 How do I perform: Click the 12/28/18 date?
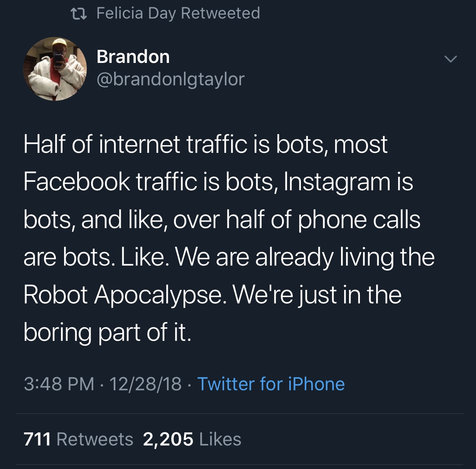pos(145,384)
